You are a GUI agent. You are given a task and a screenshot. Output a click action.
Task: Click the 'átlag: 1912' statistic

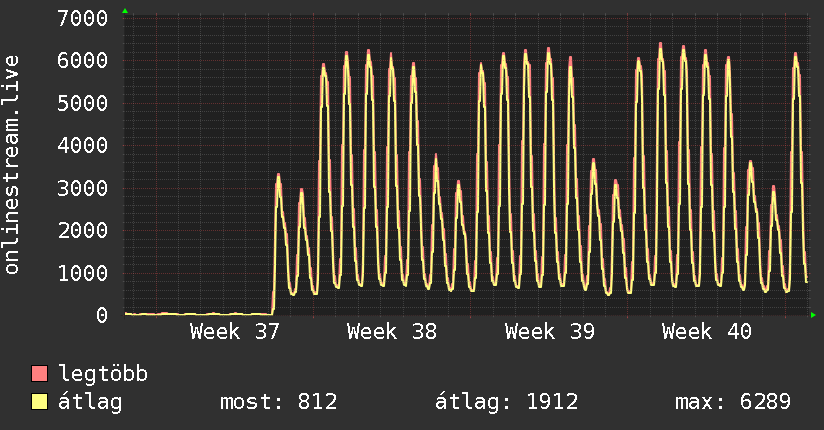[x=507, y=402]
